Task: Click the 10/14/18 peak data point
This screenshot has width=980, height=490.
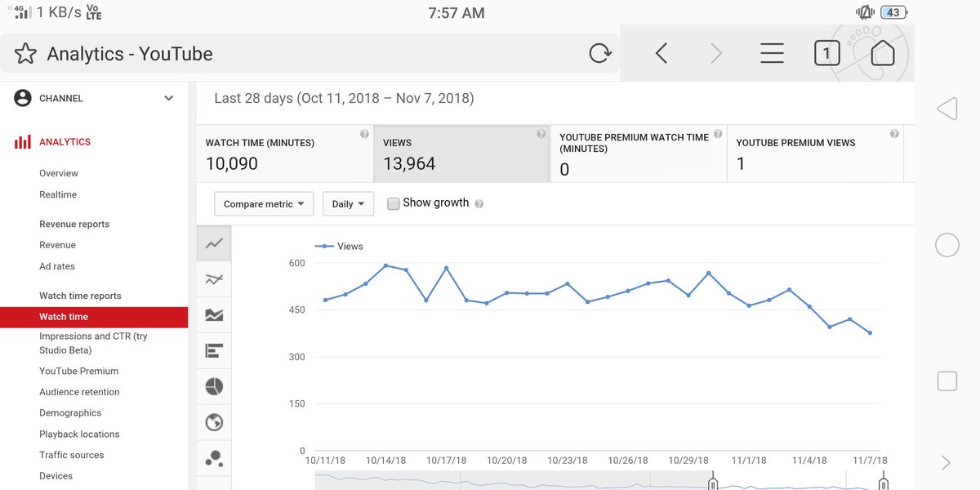Action: 385,265
